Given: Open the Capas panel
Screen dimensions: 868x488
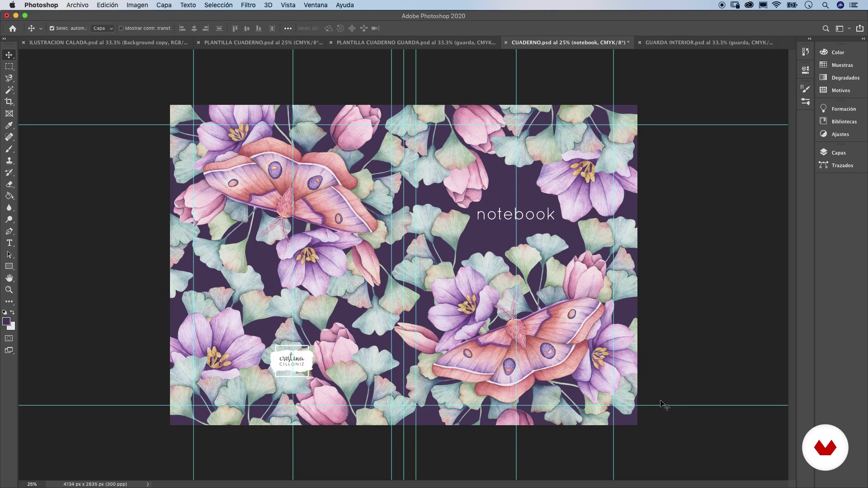Looking at the screenshot, I should tap(839, 153).
